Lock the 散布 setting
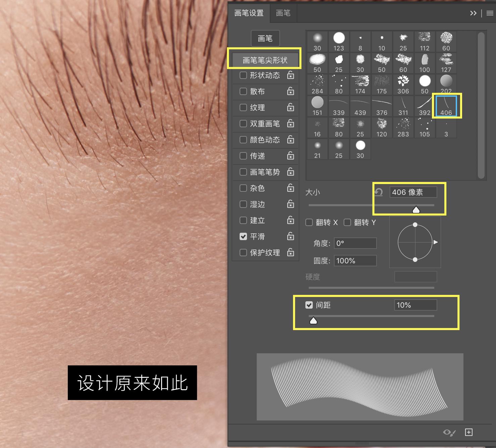The width and height of the screenshot is (496, 448). pyautogui.click(x=290, y=91)
